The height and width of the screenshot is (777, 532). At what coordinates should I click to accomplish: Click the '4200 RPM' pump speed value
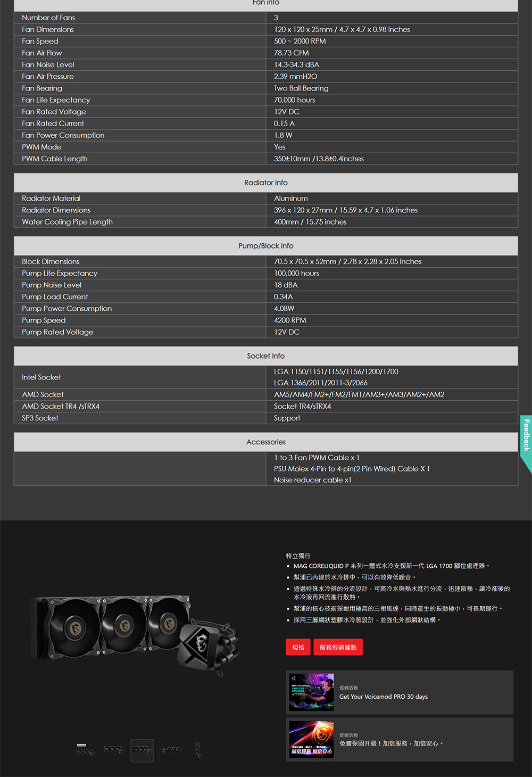click(x=290, y=320)
